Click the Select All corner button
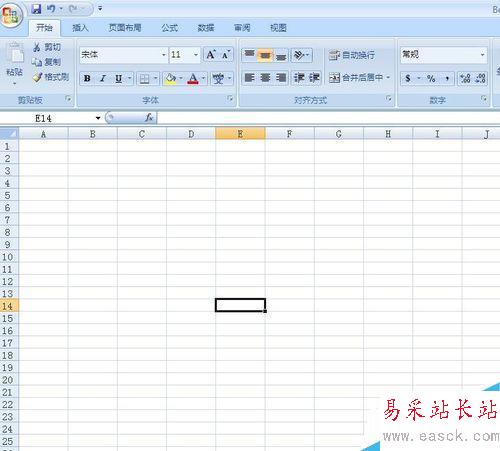The width and height of the screenshot is (500, 451). pyautogui.click(x=9, y=134)
